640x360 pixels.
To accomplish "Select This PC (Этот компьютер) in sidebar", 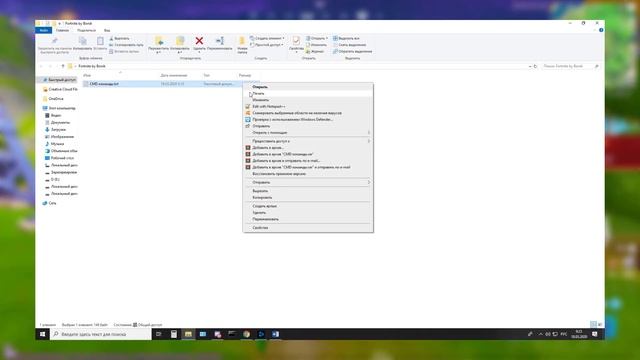I will [x=59, y=108].
